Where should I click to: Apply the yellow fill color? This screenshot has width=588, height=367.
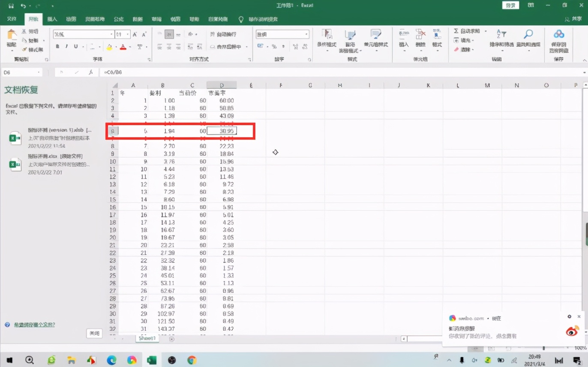pyautogui.click(x=109, y=47)
